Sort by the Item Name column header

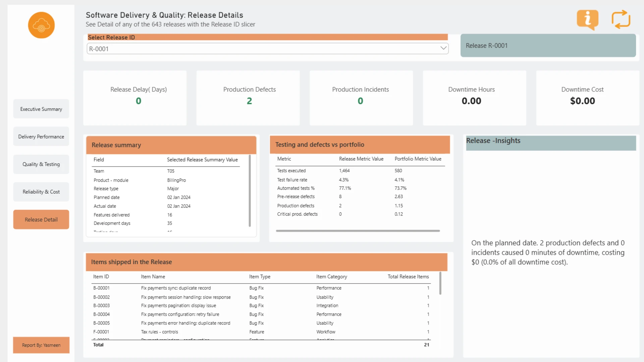pos(153,277)
